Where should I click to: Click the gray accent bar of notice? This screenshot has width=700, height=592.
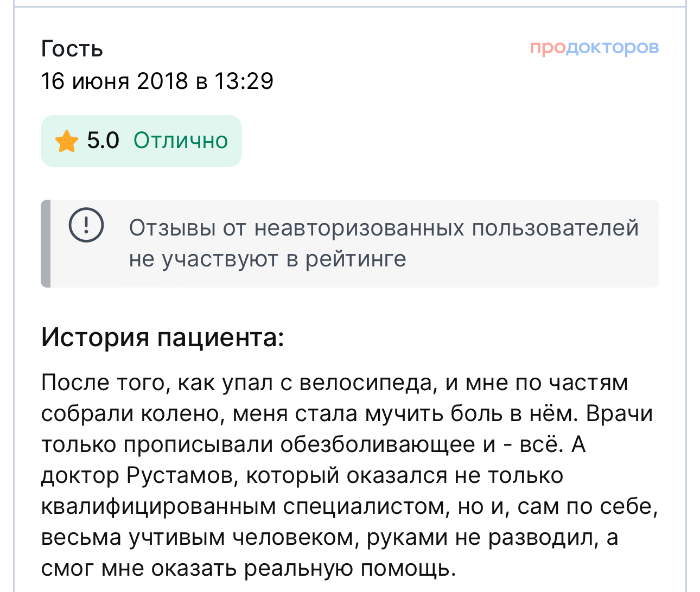(46, 243)
